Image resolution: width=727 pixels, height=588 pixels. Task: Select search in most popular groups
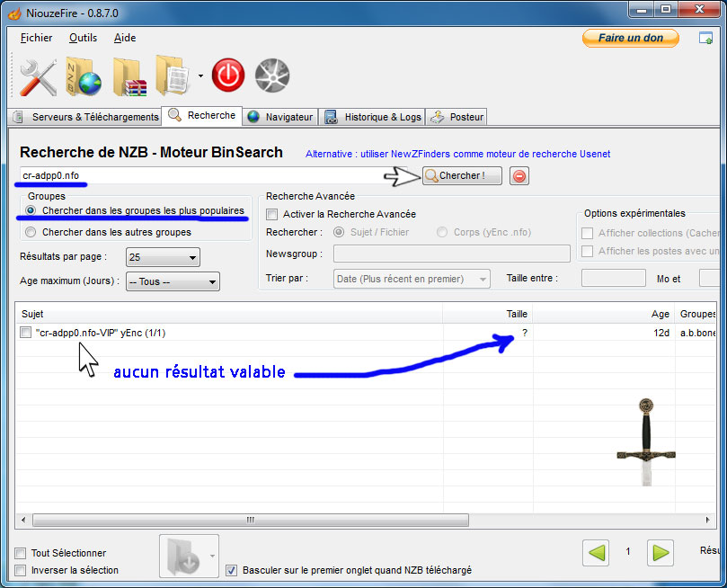(31, 210)
